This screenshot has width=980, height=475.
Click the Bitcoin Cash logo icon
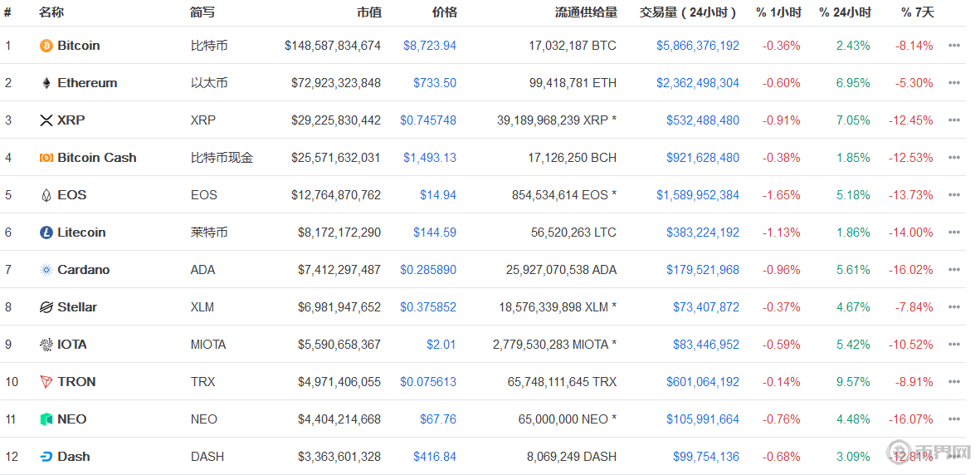coord(46,158)
